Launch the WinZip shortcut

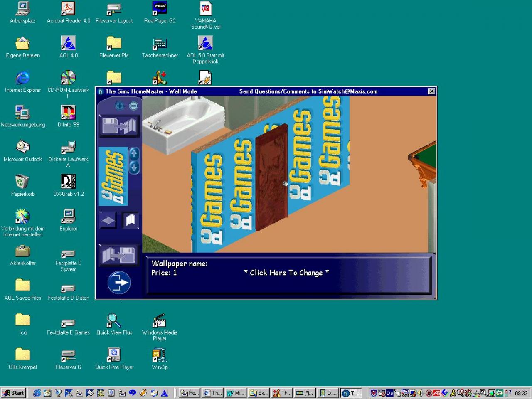tap(160, 358)
